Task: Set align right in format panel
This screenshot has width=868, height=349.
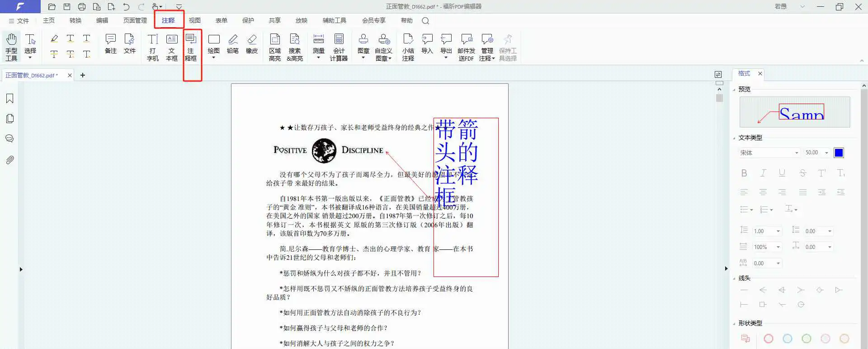Action: point(782,192)
